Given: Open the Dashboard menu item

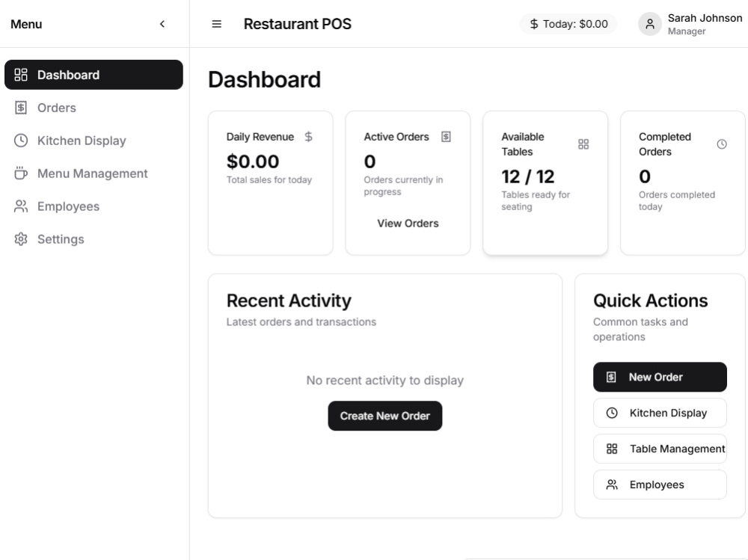Looking at the screenshot, I should tap(93, 75).
